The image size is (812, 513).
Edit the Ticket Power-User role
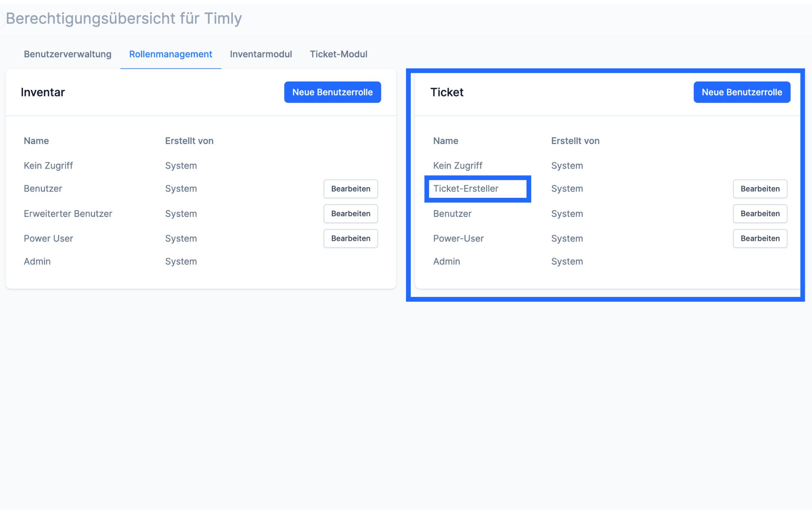coord(760,238)
